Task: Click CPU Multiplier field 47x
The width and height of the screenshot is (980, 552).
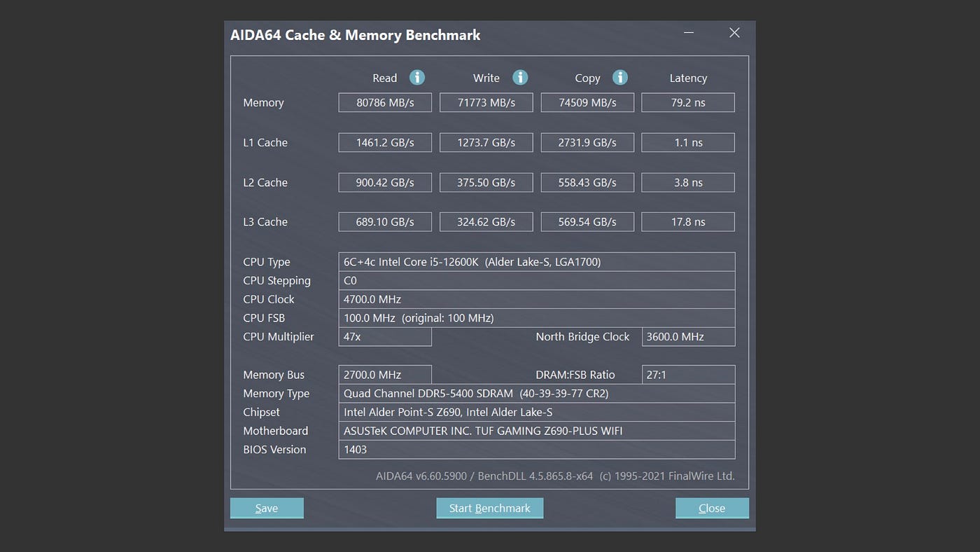Action: tap(385, 336)
